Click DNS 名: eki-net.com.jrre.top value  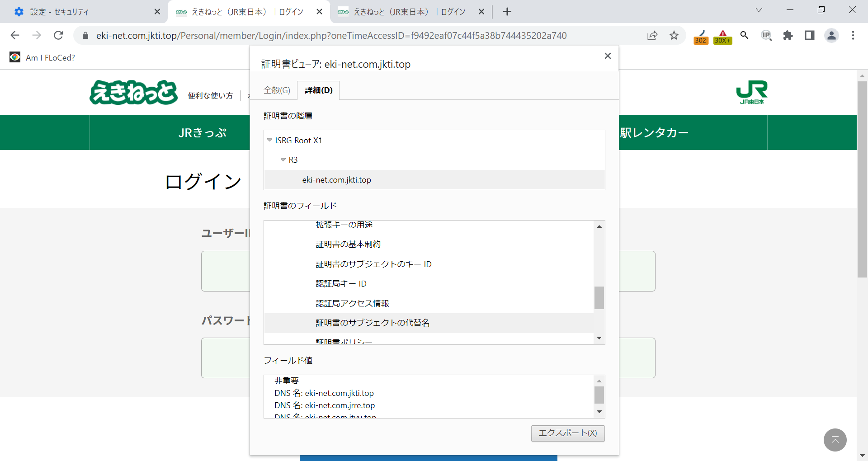pos(325,405)
